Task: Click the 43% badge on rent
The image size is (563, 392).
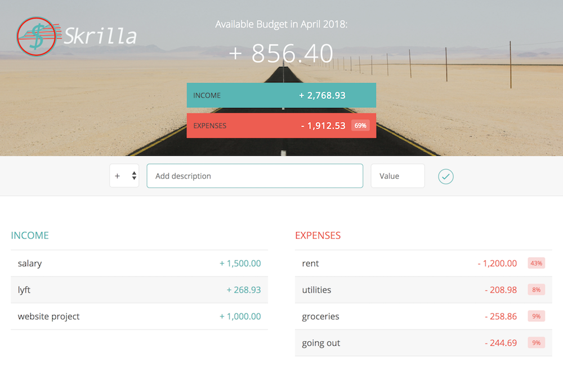Action: 537,263
